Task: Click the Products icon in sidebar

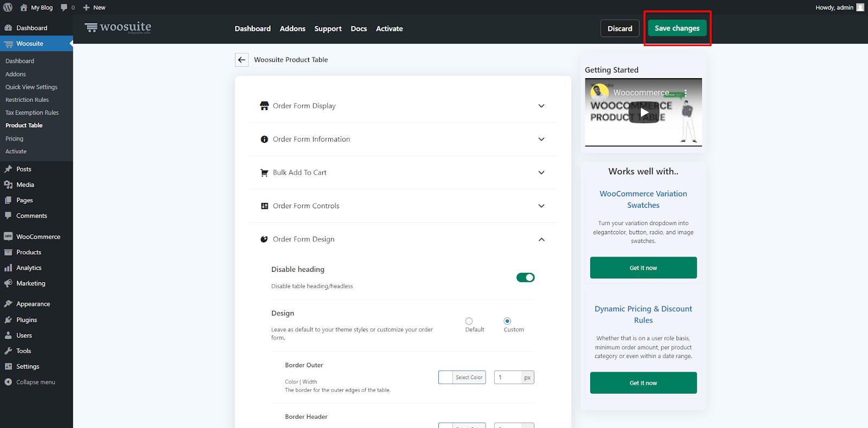Action: click(x=8, y=252)
